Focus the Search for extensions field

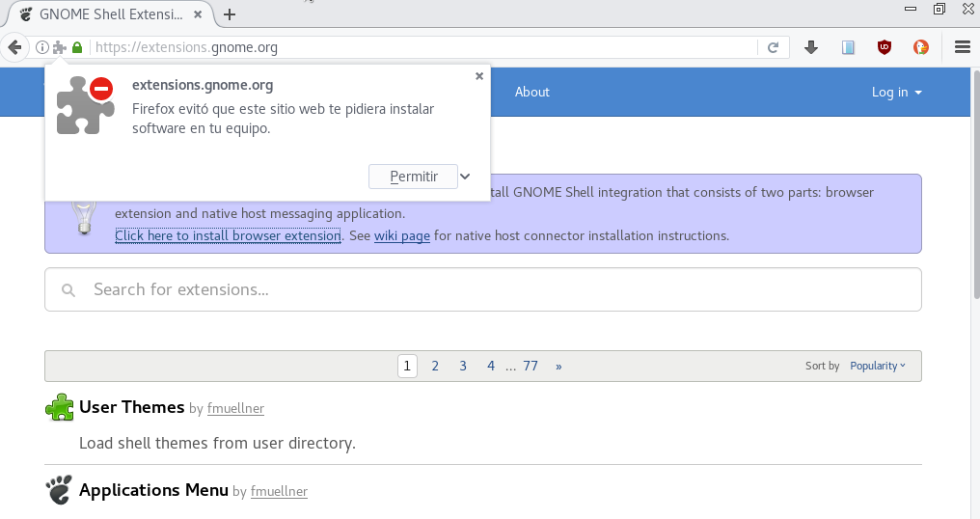pos(483,289)
